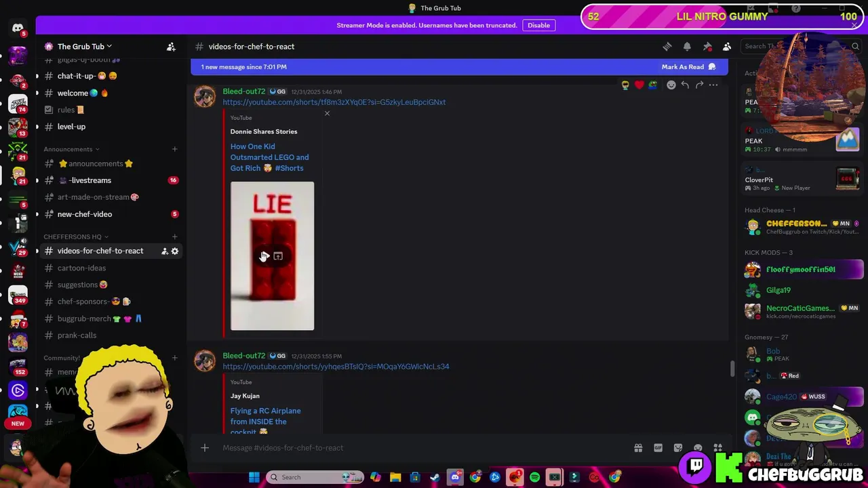Screen dimensions: 868x488
Task: Open the emoji picker in message bar
Action: click(698, 447)
